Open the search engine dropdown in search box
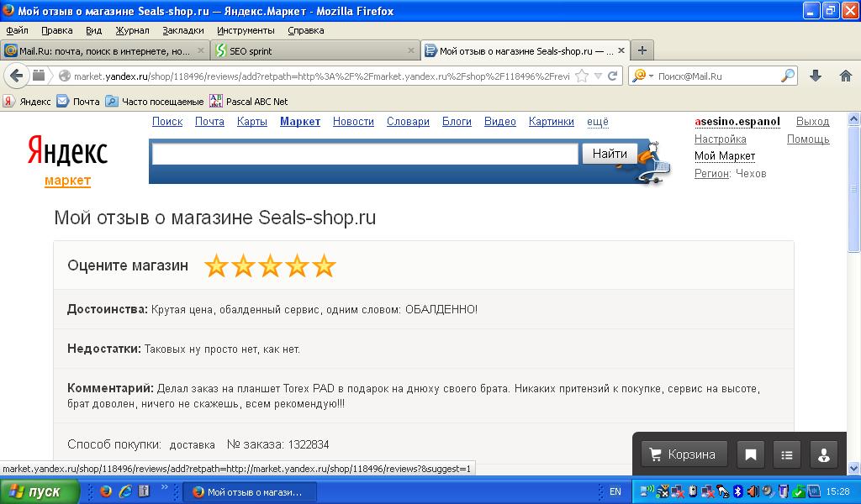 [x=642, y=76]
